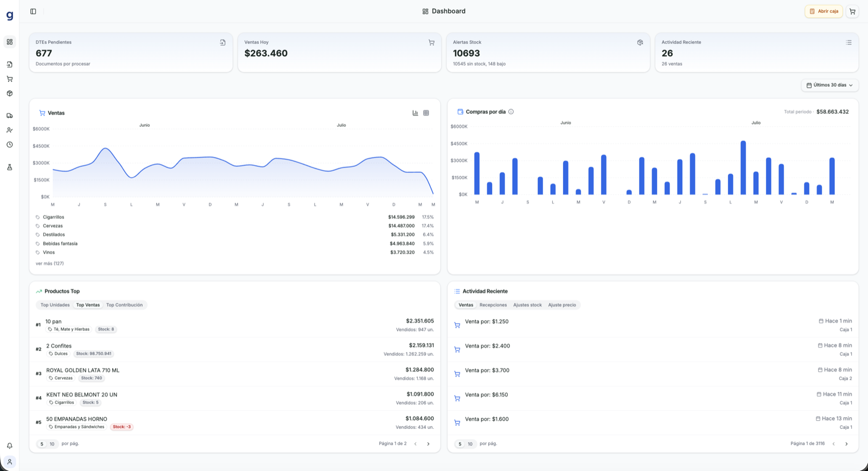The image size is (868, 471).
Task: Select the Ventas activity tab
Action: click(466, 305)
